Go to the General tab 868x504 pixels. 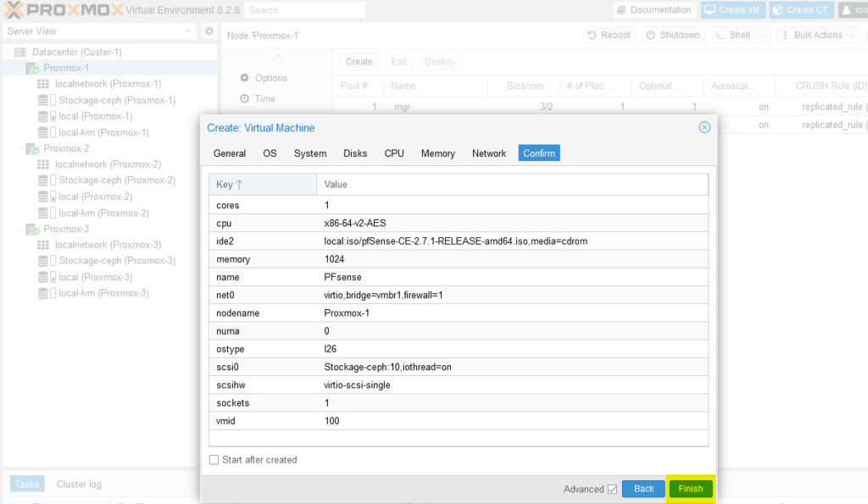230,153
